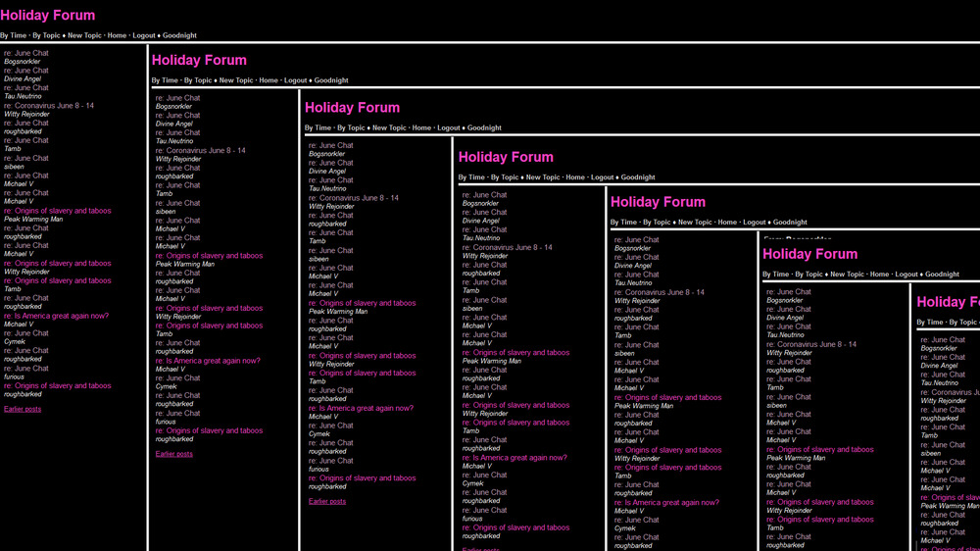Open outermost 're: June Chat' post by Divine Angel
The width and height of the screenshot is (980, 551).
tap(25, 71)
